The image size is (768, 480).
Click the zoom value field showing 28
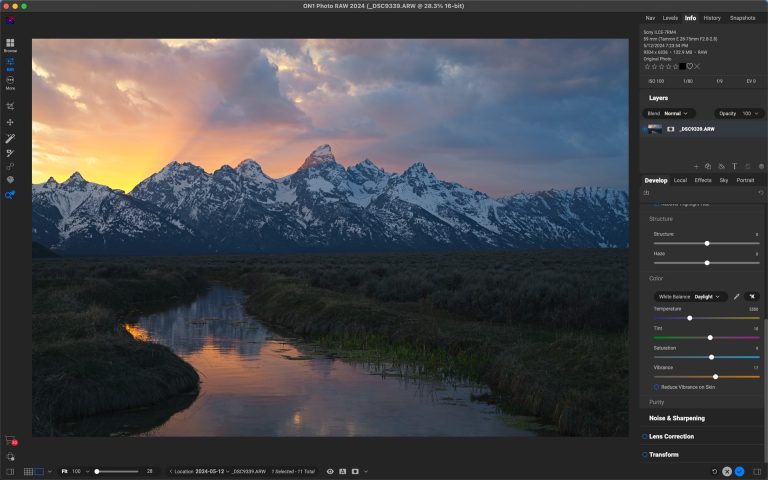pyautogui.click(x=150, y=472)
